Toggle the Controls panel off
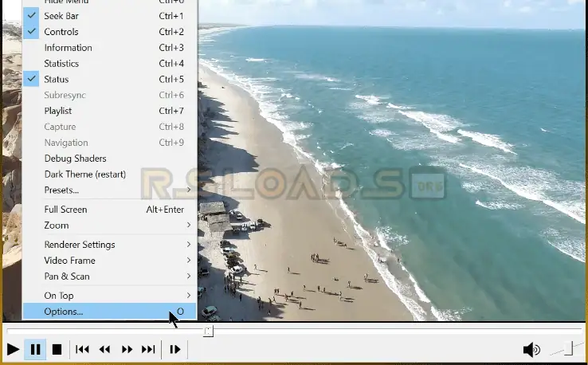This screenshot has height=365, width=588. pos(109,32)
